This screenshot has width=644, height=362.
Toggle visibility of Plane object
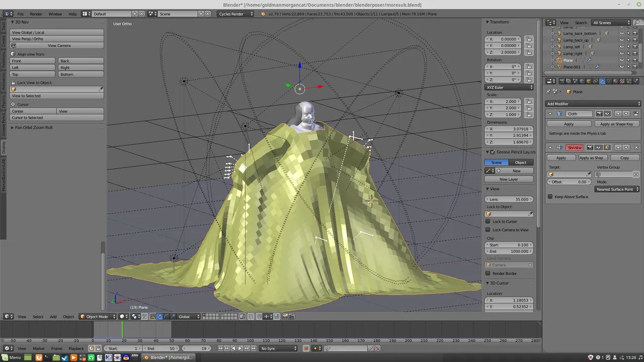point(622,60)
